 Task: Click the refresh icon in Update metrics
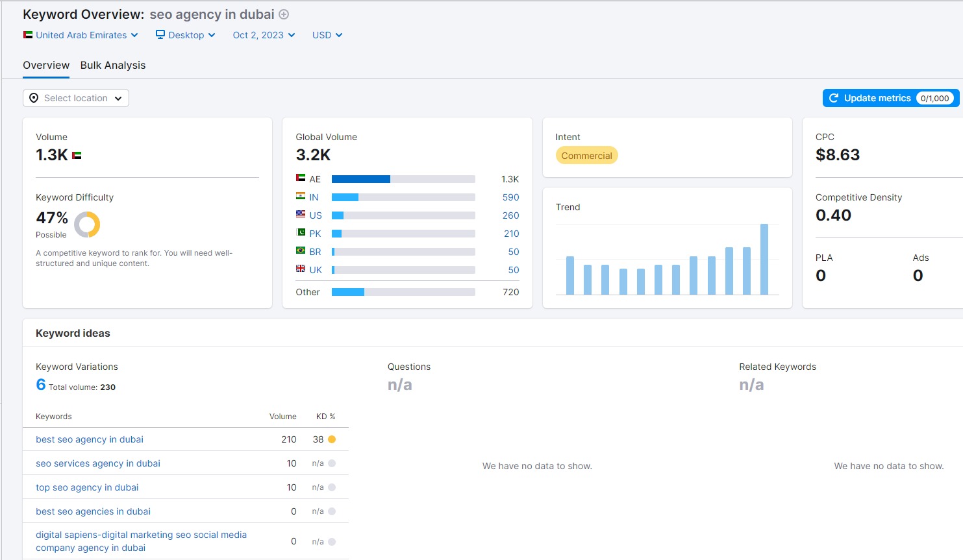(x=834, y=98)
